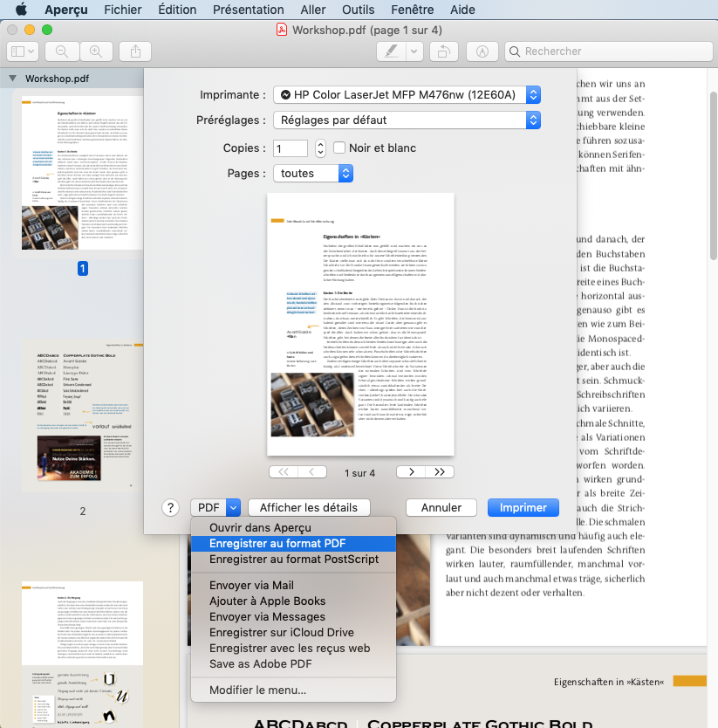Click the green fullscreen window button
Image resolution: width=718 pixels, height=728 pixels.
click(x=47, y=30)
